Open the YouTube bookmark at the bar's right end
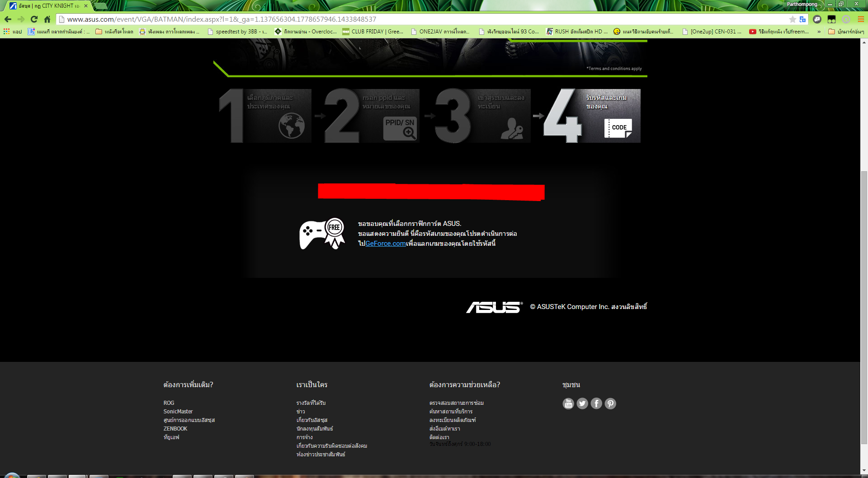The height and width of the screenshot is (478, 868). (779, 32)
